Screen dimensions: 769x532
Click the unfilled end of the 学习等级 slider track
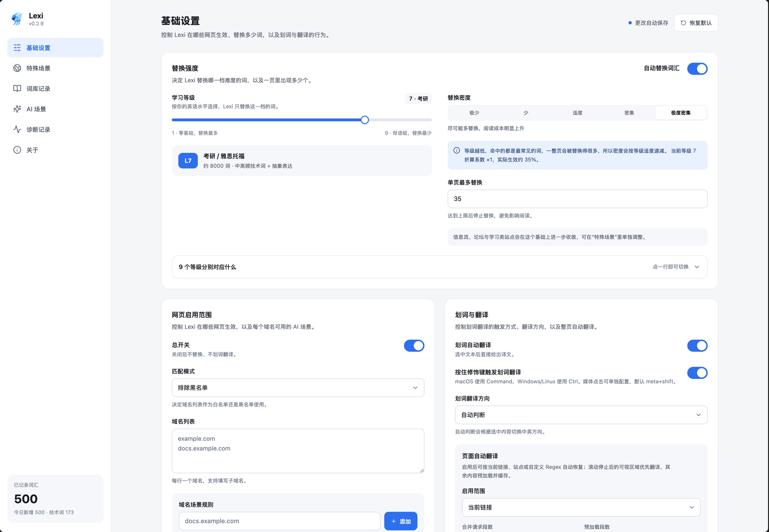401,120
